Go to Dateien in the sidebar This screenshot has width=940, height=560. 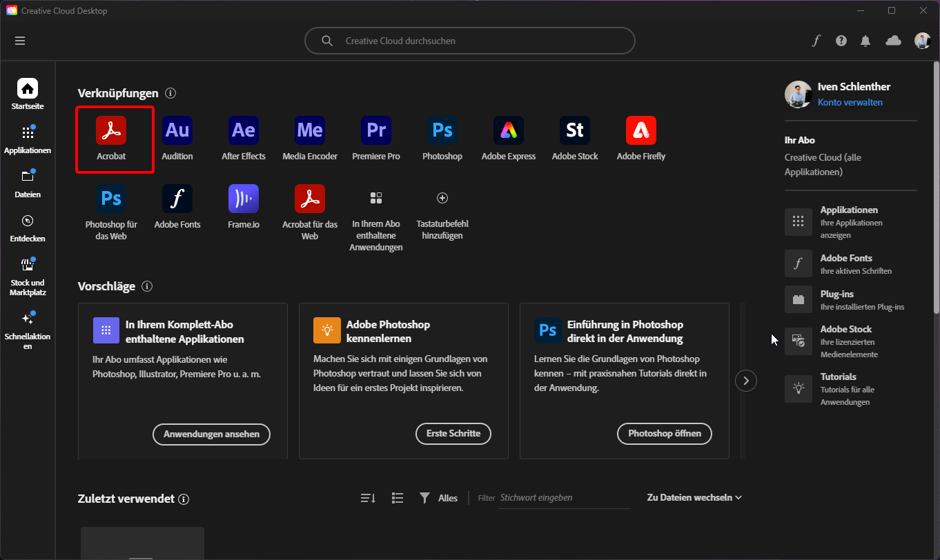pyautogui.click(x=28, y=183)
